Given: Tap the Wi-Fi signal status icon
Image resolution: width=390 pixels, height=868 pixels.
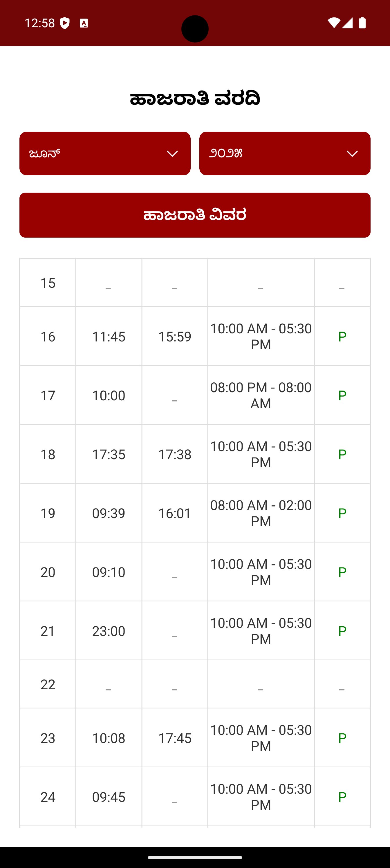Looking at the screenshot, I should click(x=333, y=23).
